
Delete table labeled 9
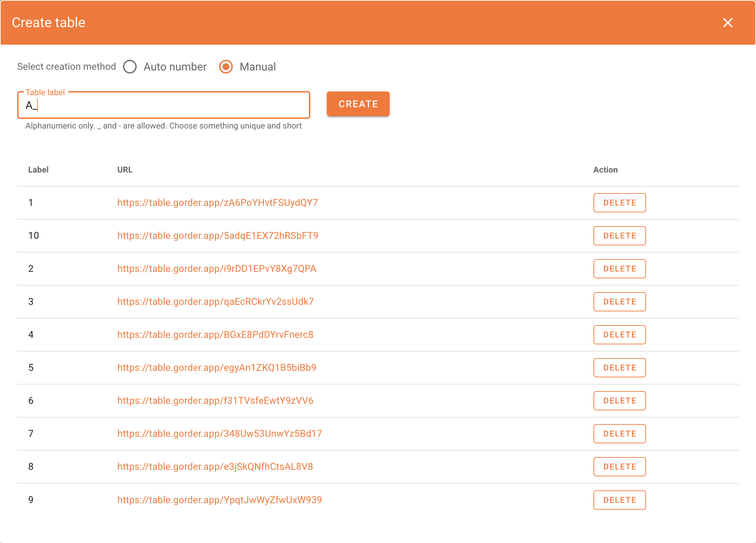[x=620, y=500]
